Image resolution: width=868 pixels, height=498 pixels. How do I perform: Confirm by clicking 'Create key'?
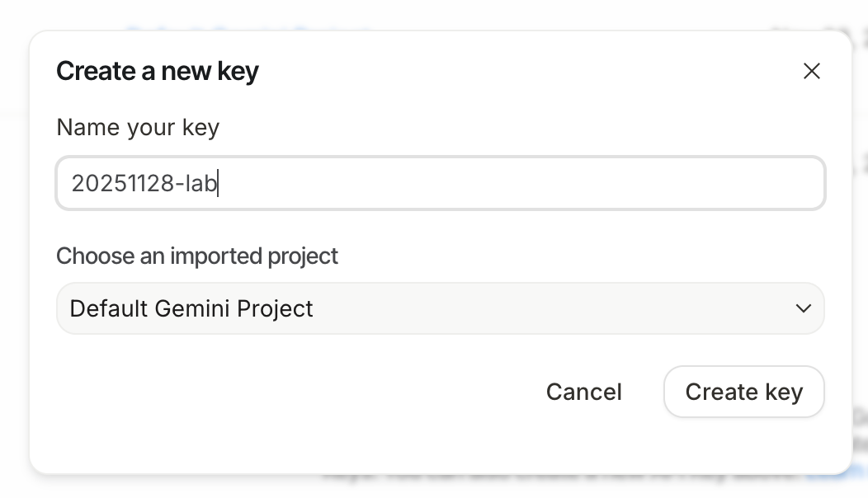(743, 392)
